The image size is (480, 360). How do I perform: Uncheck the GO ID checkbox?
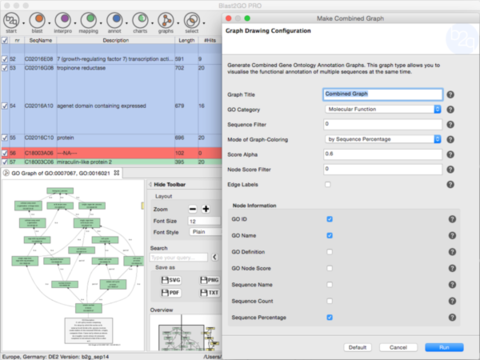(x=330, y=219)
